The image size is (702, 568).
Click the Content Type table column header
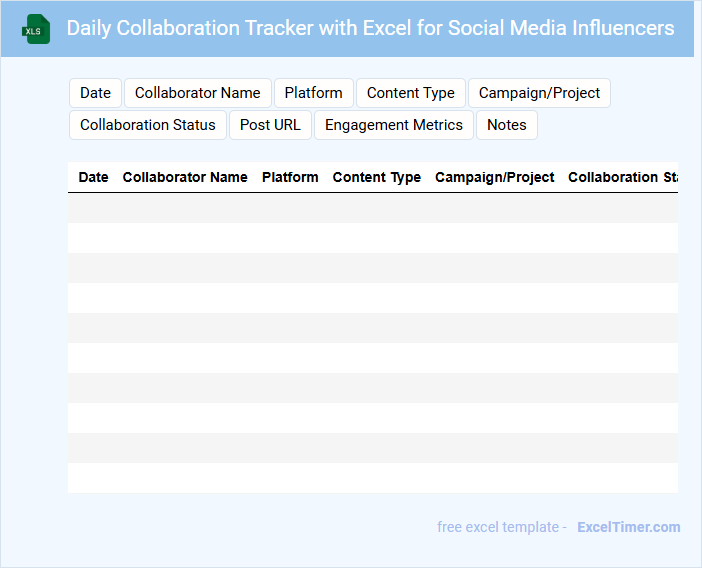pyautogui.click(x=376, y=177)
